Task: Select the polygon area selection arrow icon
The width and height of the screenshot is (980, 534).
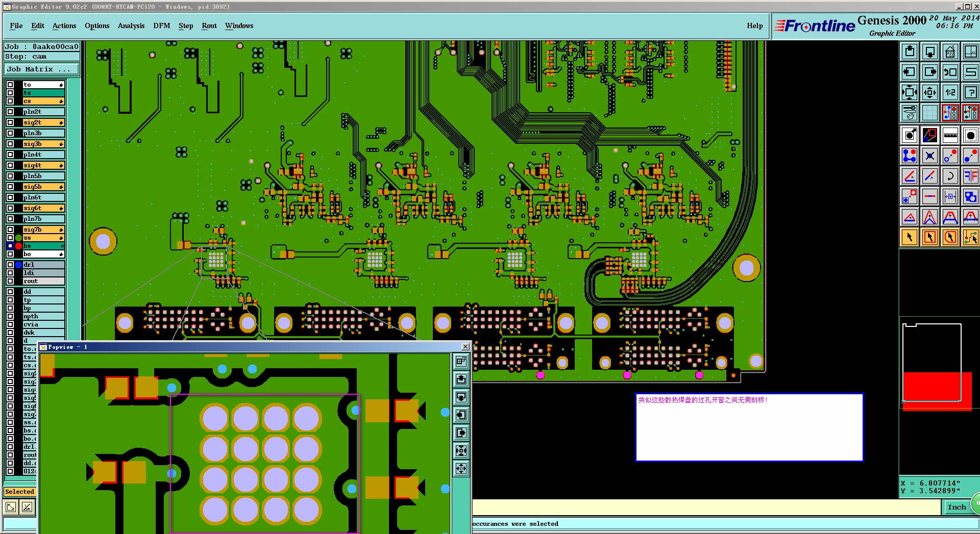Action: (950, 237)
